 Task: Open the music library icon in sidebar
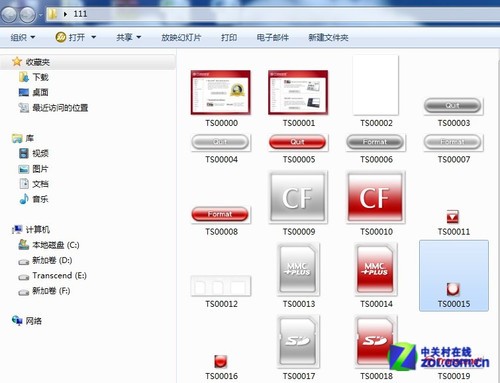24,199
